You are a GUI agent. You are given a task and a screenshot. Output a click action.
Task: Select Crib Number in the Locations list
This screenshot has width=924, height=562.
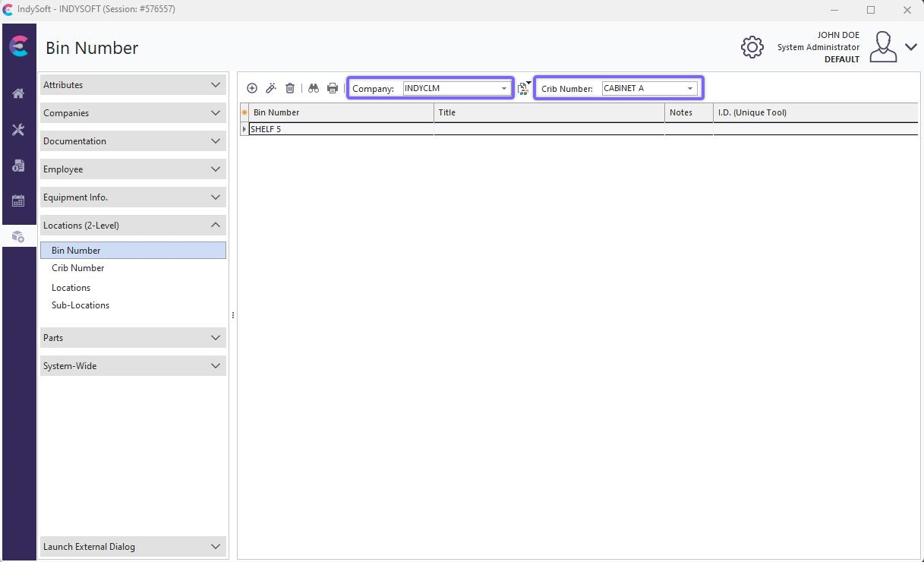78,268
